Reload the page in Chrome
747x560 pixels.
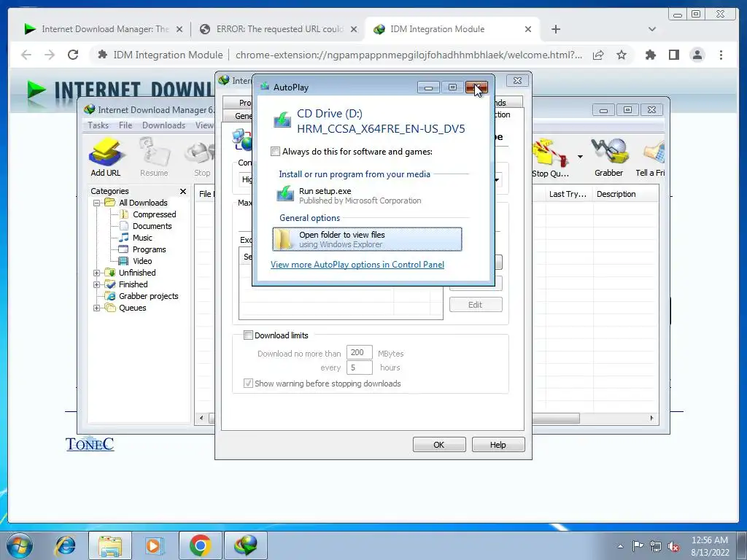73,55
